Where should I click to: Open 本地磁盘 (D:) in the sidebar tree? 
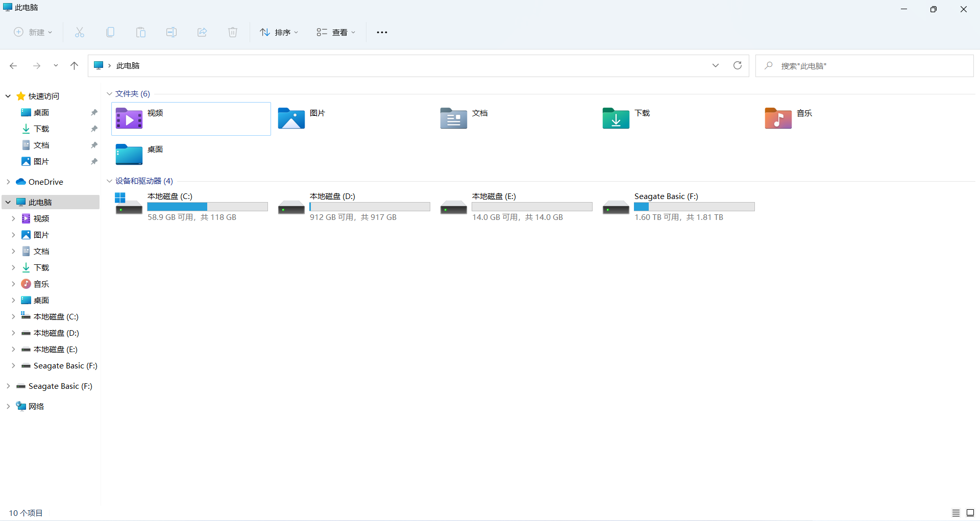coord(56,333)
